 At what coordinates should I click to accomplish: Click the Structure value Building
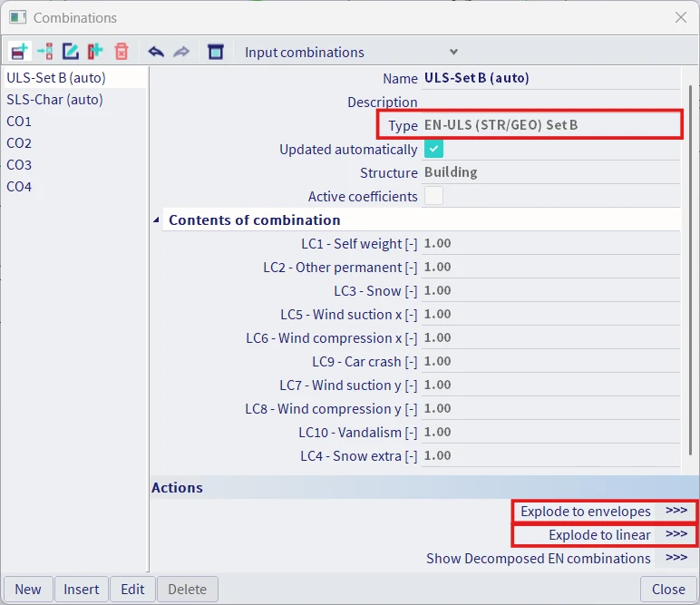click(x=550, y=172)
